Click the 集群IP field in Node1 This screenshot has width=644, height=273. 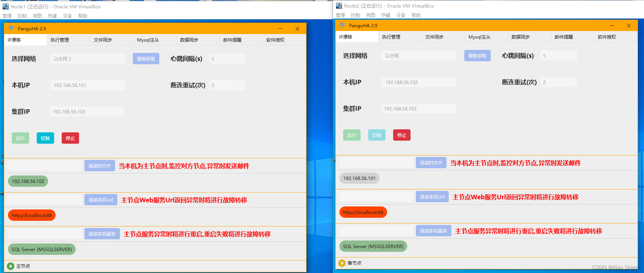tap(87, 112)
